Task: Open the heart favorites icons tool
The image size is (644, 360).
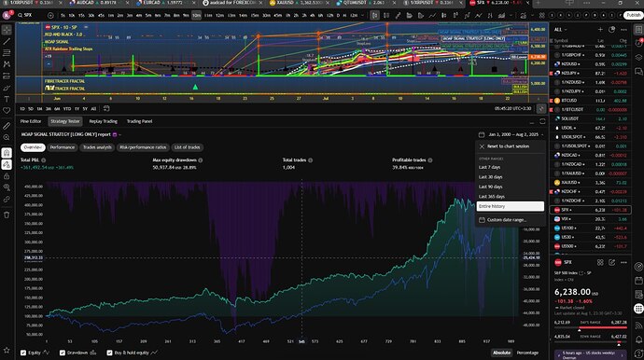Action: pyautogui.click(x=7, y=111)
